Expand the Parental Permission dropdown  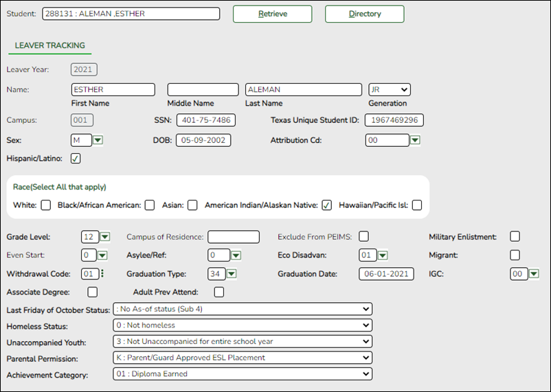point(243,358)
